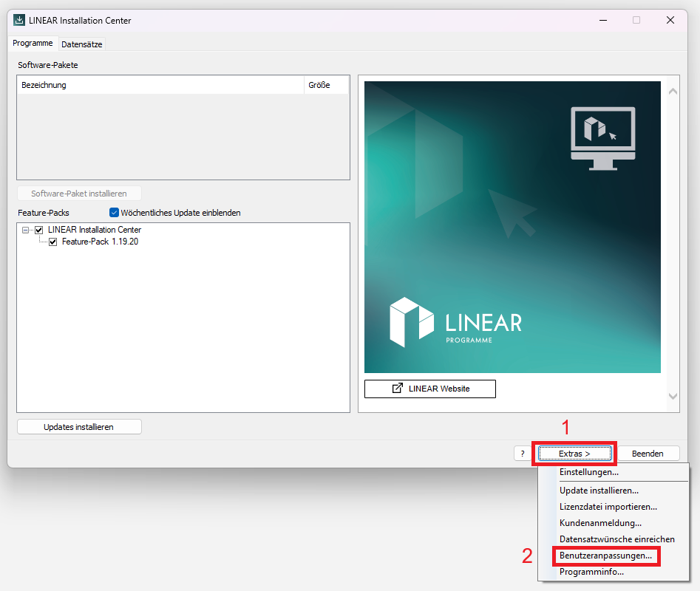
Task: Click the scroll down arrow of banner panel
Action: coord(672,397)
